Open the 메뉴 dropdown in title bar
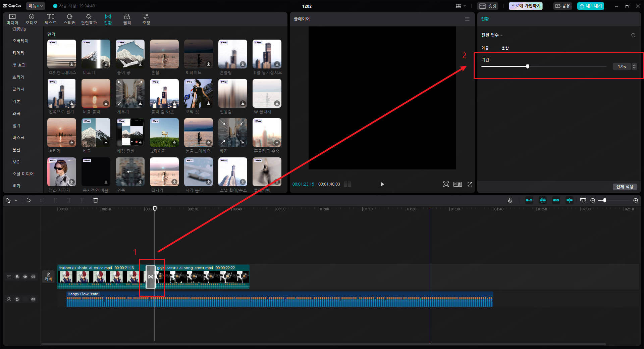 click(x=35, y=6)
